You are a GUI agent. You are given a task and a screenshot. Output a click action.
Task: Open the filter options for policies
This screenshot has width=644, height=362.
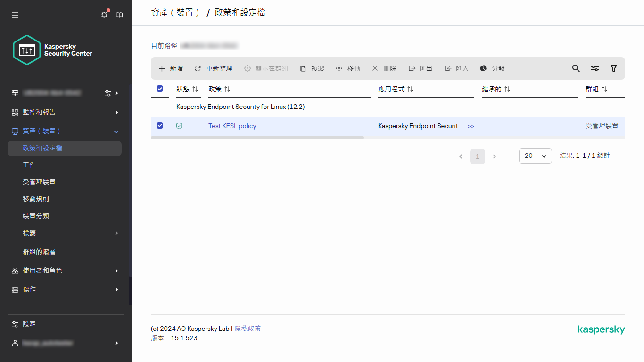coord(613,68)
